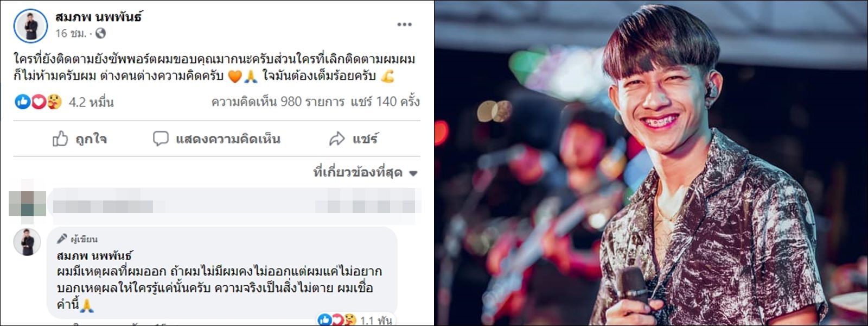Expand the ที่เกี่ยวข้องที่สุด sort dropdown
The image size is (868, 326).
coord(365,173)
